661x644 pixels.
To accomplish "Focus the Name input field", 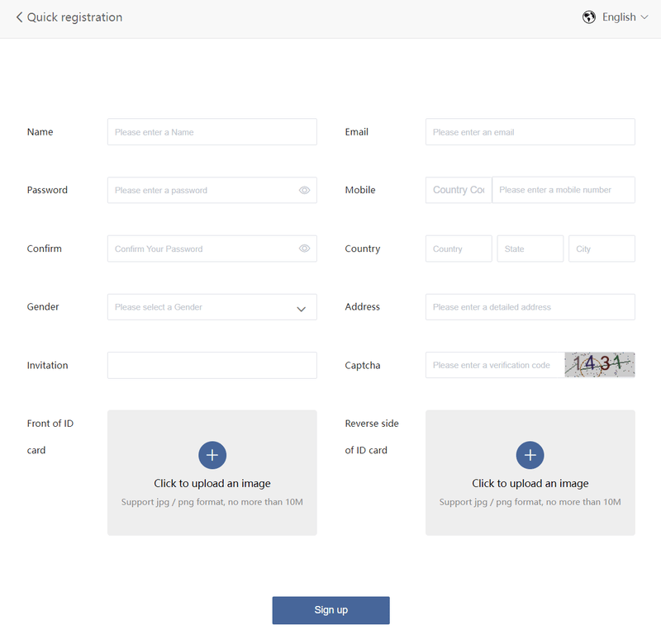I will pyautogui.click(x=212, y=132).
